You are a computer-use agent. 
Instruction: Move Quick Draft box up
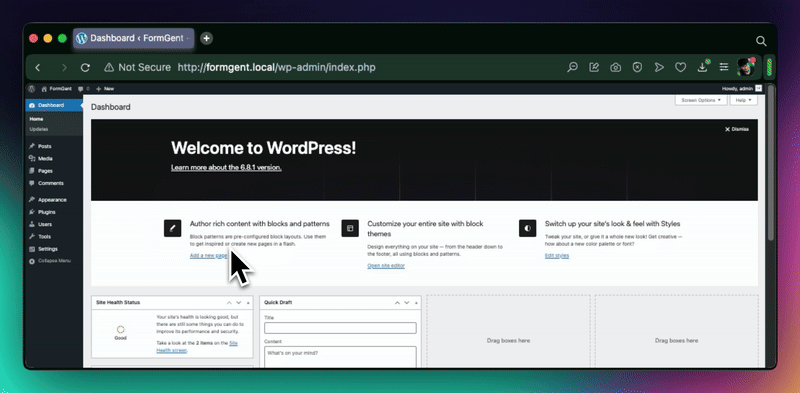tap(397, 303)
